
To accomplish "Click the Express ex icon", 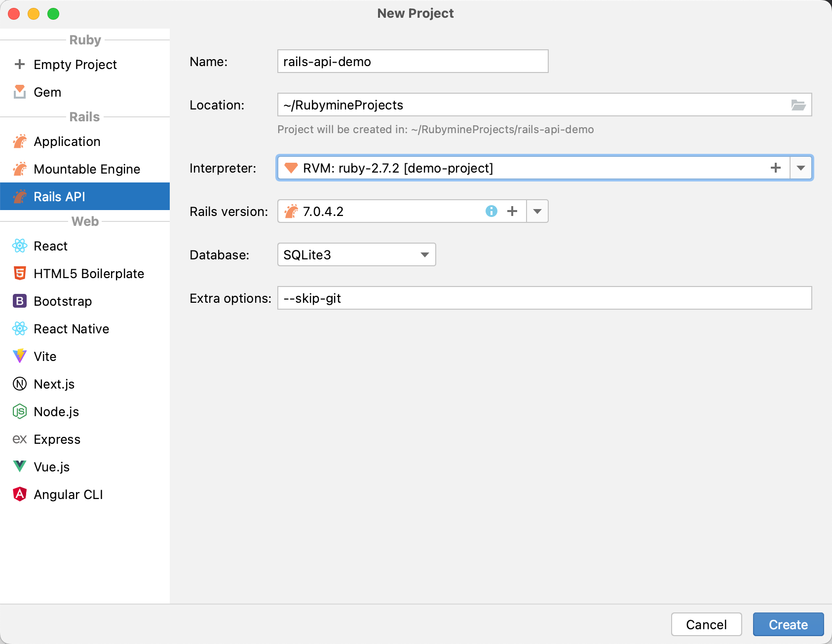I will (20, 439).
